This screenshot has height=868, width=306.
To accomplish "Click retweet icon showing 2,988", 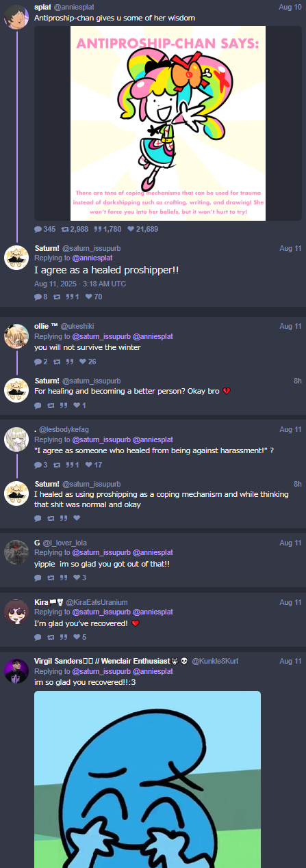I will coord(64,228).
